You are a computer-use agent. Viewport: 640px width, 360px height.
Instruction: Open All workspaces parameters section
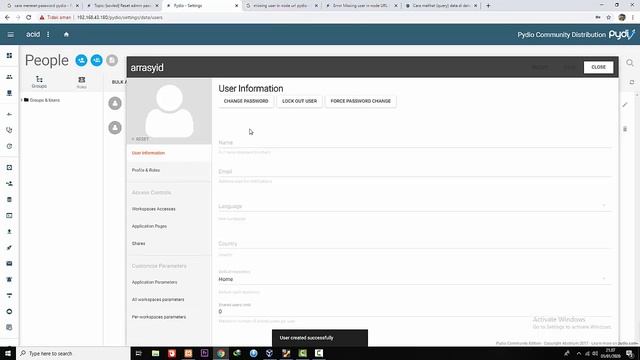click(x=169, y=300)
